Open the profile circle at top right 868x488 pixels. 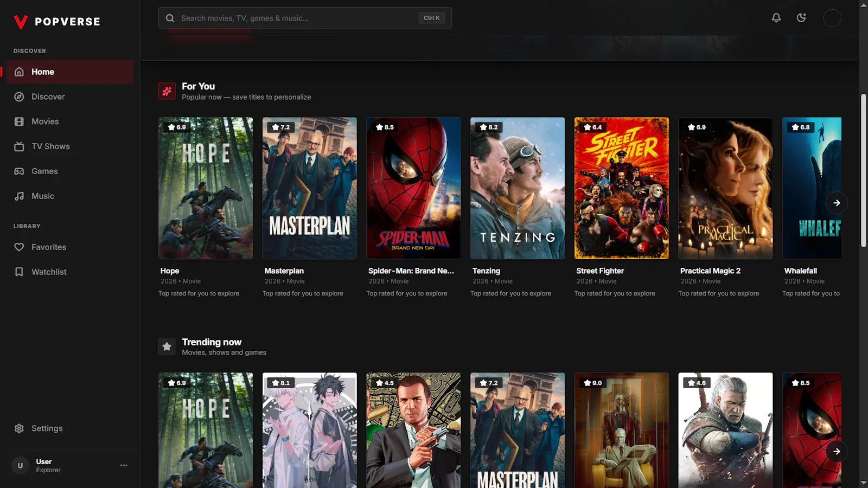click(832, 18)
